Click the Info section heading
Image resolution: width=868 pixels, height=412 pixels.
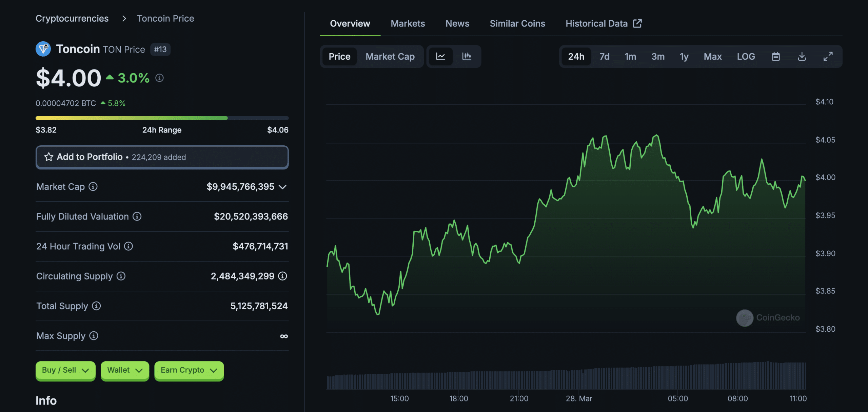pos(46,401)
